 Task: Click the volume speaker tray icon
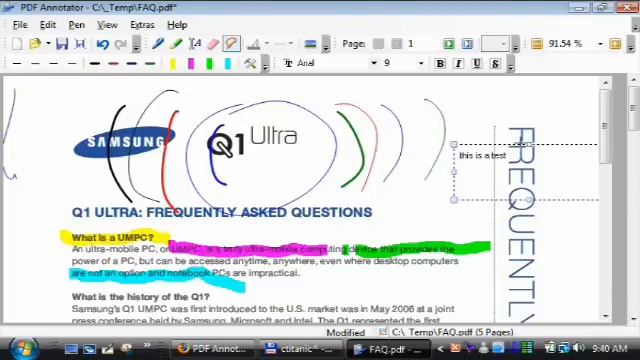579,348
